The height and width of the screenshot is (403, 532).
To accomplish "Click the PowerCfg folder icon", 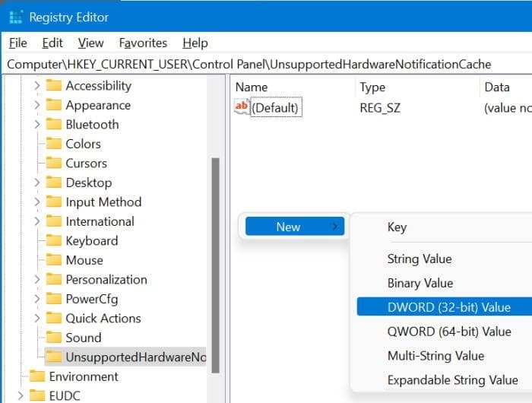I will pos(54,298).
